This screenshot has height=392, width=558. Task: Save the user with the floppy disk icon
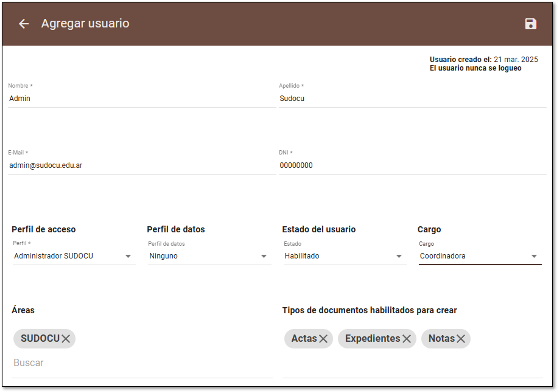coord(531,24)
